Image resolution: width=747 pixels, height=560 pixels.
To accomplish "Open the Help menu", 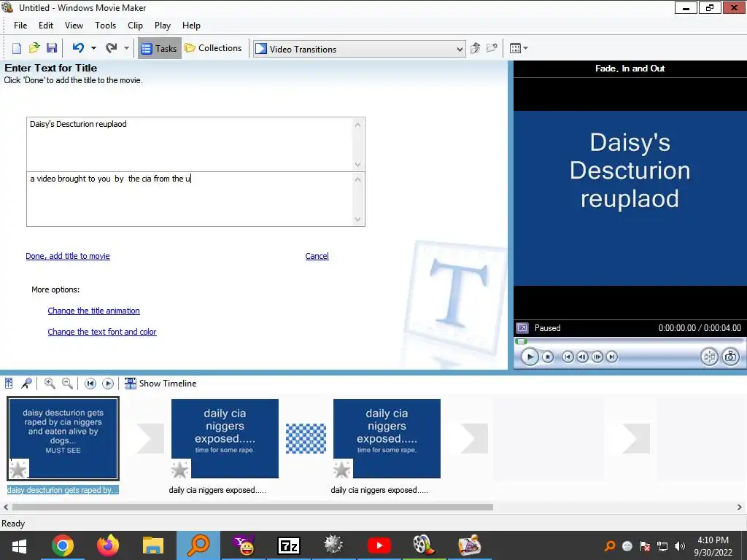I will click(x=191, y=26).
